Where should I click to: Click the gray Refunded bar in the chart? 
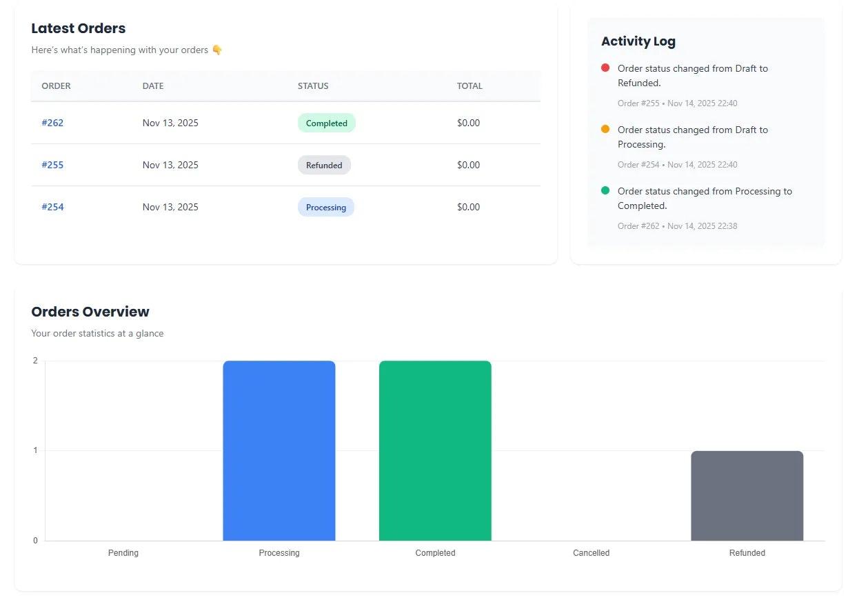(x=747, y=495)
